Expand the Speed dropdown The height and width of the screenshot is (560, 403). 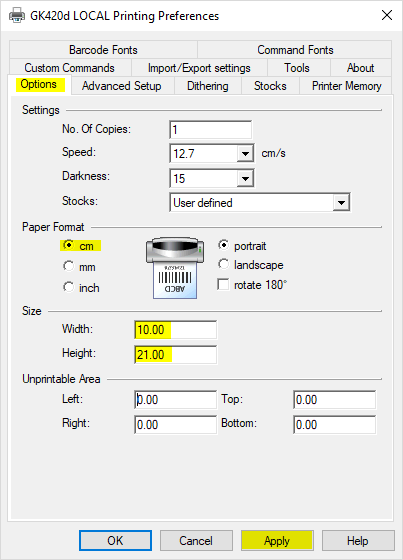click(x=245, y=154)
